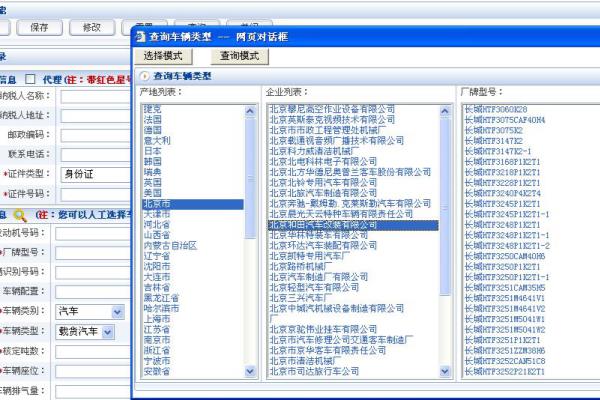This screenshot has width=600, height=400.
Task: Click the dialog title bar page icon
Action: click(x=141, y=37)
